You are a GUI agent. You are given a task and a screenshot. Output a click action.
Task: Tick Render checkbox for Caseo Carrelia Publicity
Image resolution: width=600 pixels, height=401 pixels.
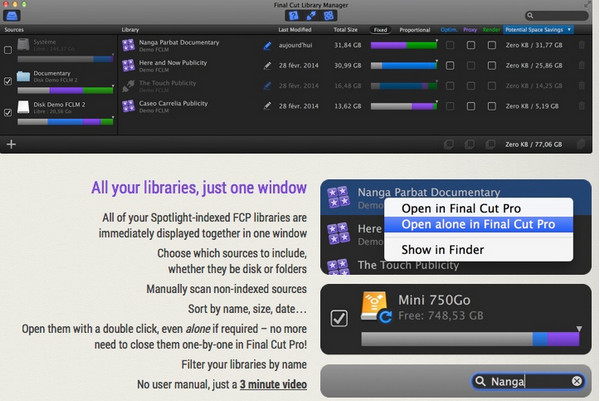(492, 106)
